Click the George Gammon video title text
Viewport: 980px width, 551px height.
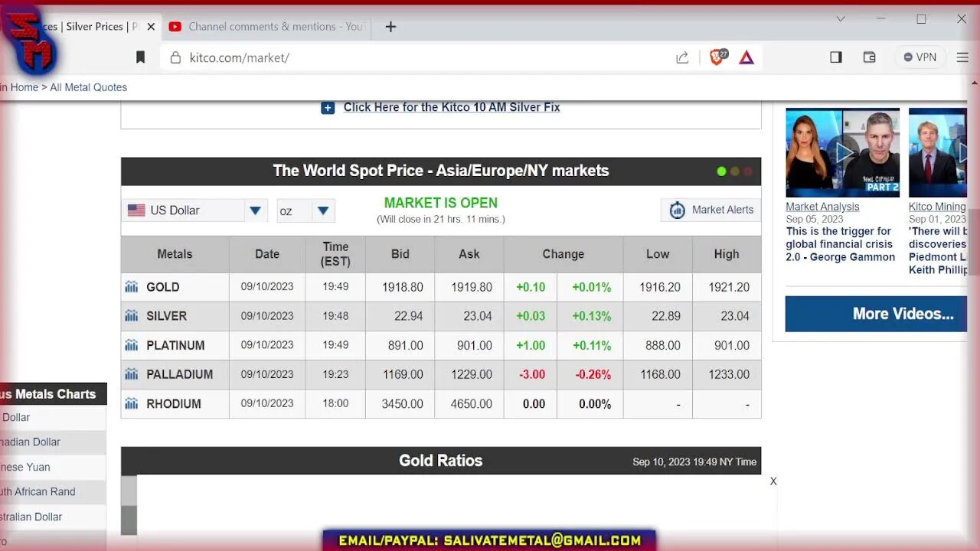(840, 244)
